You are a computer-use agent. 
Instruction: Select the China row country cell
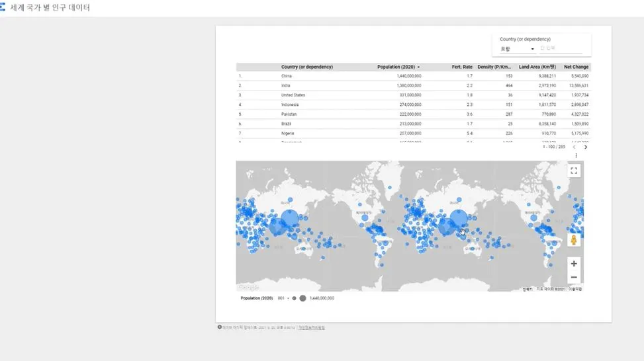287,76
